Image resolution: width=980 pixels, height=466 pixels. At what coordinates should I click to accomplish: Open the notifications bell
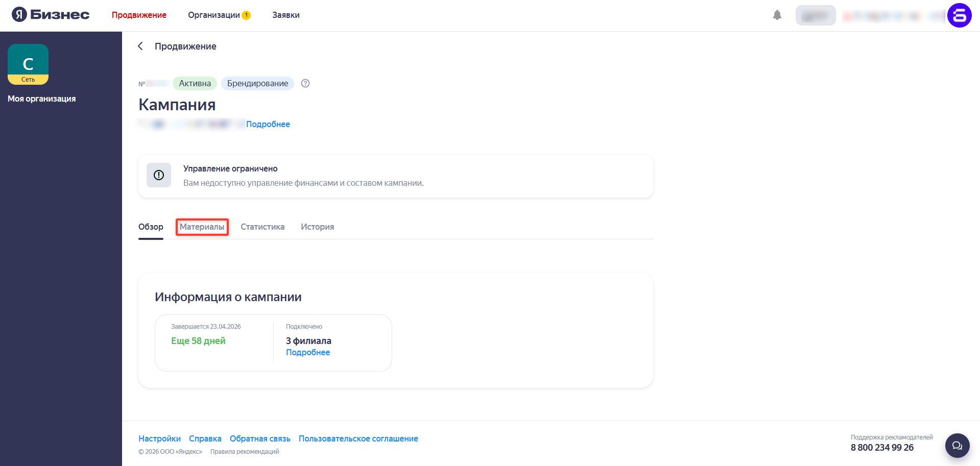(777, 15)
